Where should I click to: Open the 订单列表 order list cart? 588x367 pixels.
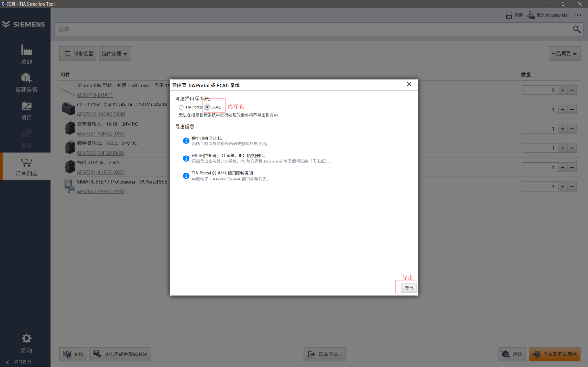[x=26, y=162]
